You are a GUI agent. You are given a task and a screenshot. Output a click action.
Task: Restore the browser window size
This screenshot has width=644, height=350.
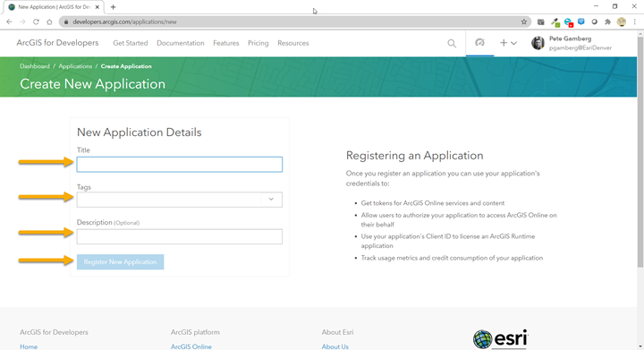coord(614,6)
